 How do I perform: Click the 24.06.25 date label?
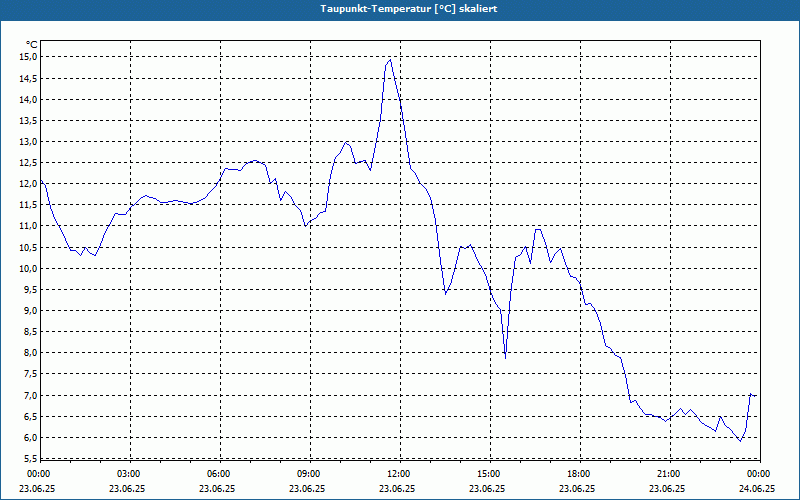coord(757,489)
